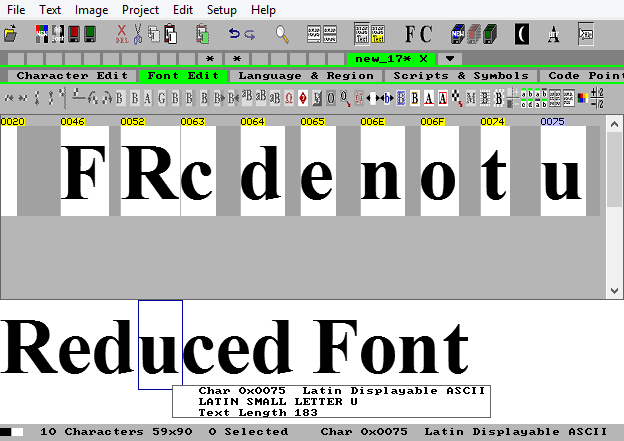
Task: Select glyph F at code 0046
Action: [x=84, y=171]
